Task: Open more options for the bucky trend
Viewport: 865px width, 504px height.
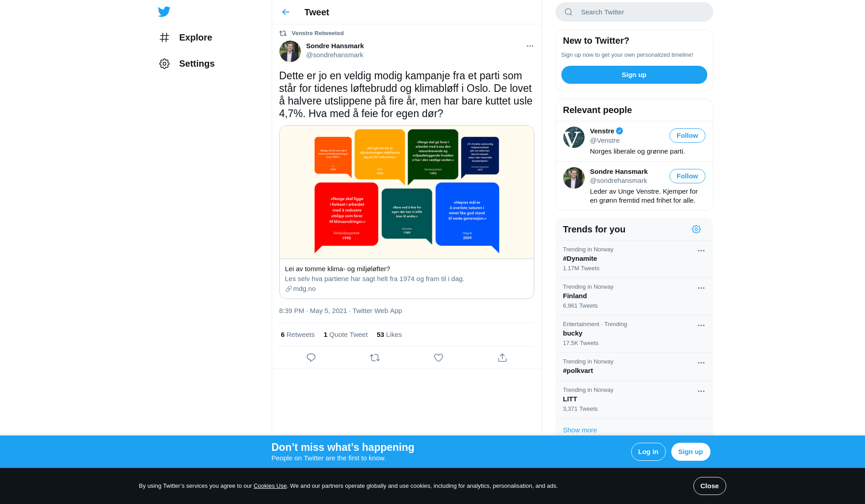Action: (x=701, y=326)
